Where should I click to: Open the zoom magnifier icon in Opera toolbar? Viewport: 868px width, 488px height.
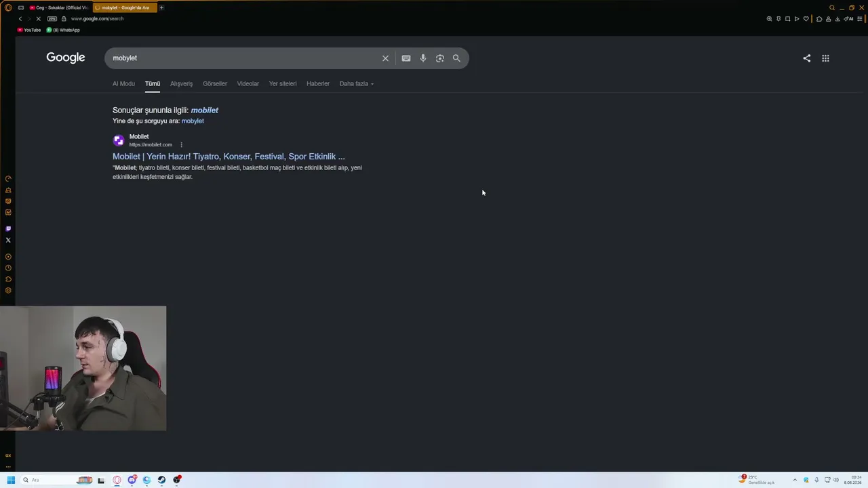pos(769,19)
